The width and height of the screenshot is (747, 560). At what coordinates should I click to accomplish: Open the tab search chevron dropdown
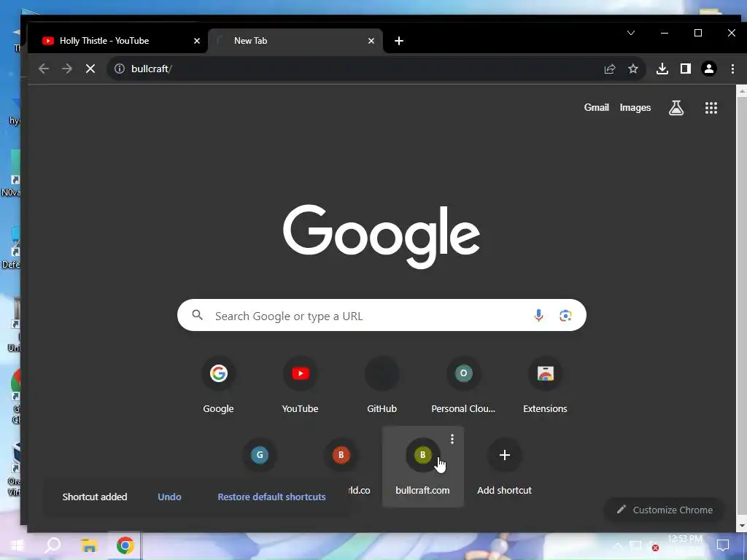coord(631,33)
